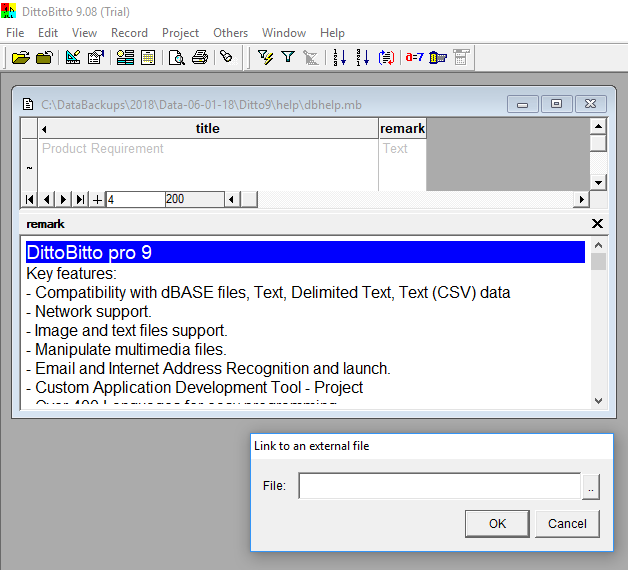Click the remark text scrollbar up arrow
The width and height of the screenshot is (628, 570).
coord(598,245)
